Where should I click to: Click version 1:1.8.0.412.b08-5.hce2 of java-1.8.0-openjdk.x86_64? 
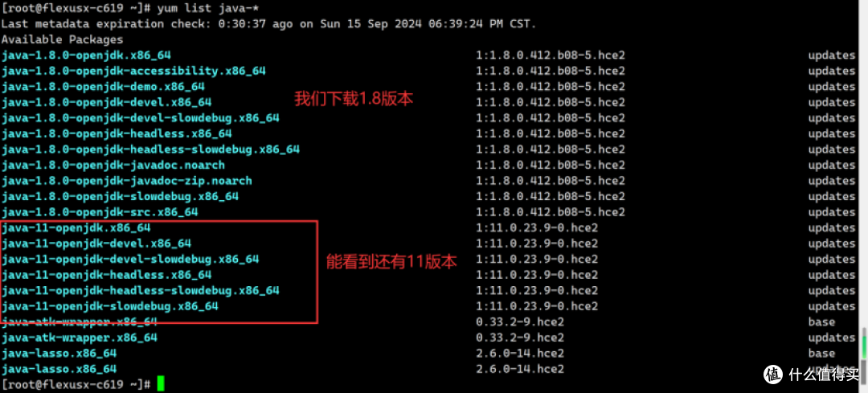551,55
